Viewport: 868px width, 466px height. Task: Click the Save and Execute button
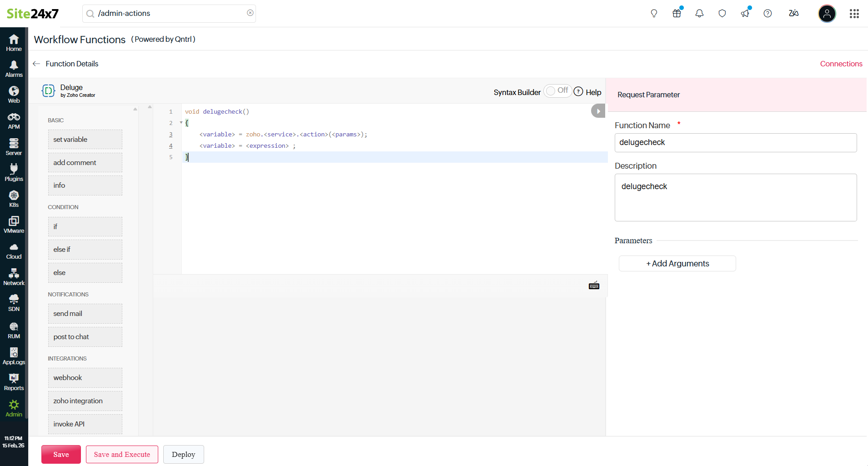coord(122,454)
